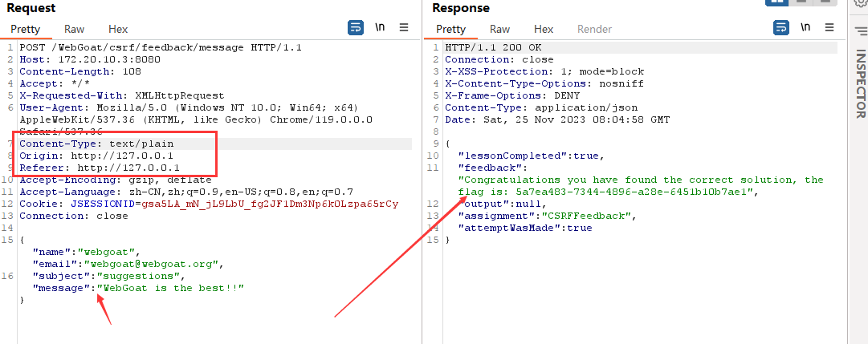
Task: Select the Pretty tab in Request pane
Action: 26,29
